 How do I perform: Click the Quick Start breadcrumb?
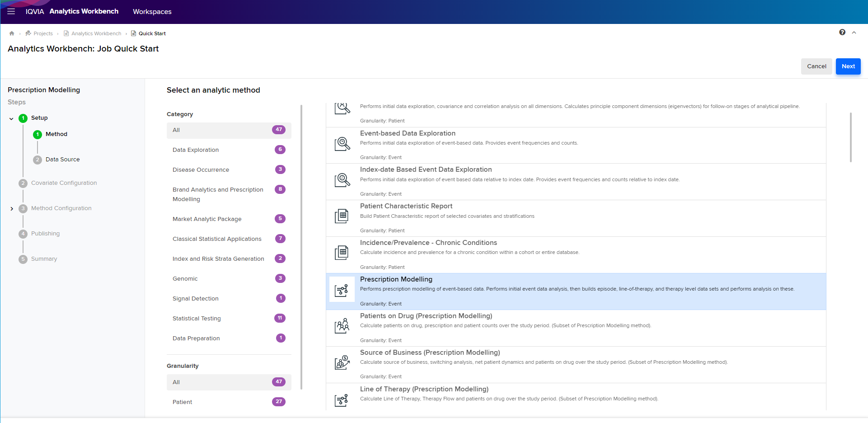[x=152, y=33]
